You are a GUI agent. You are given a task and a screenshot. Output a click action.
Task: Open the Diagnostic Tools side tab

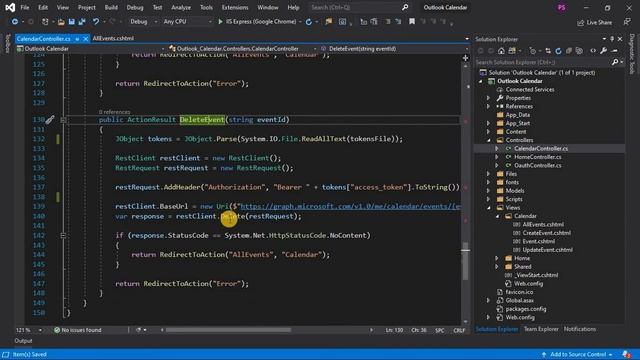[632, 54]
